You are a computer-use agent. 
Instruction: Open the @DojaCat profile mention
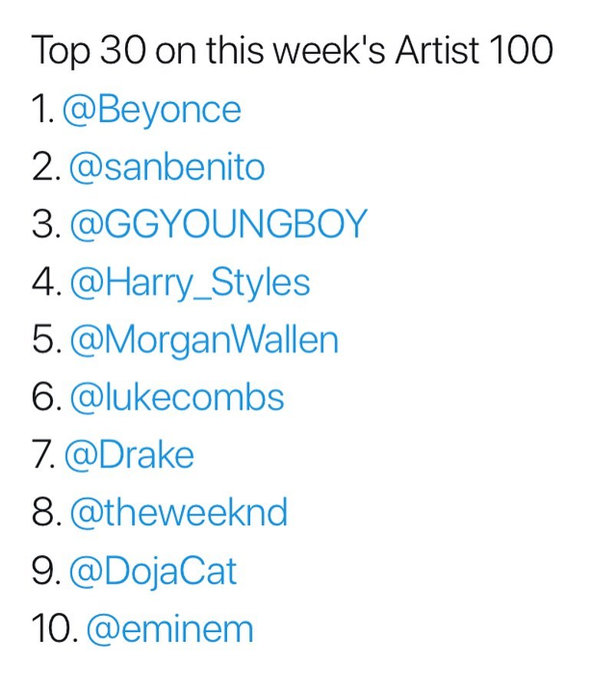pyautogui.click(x=153, y=571)
